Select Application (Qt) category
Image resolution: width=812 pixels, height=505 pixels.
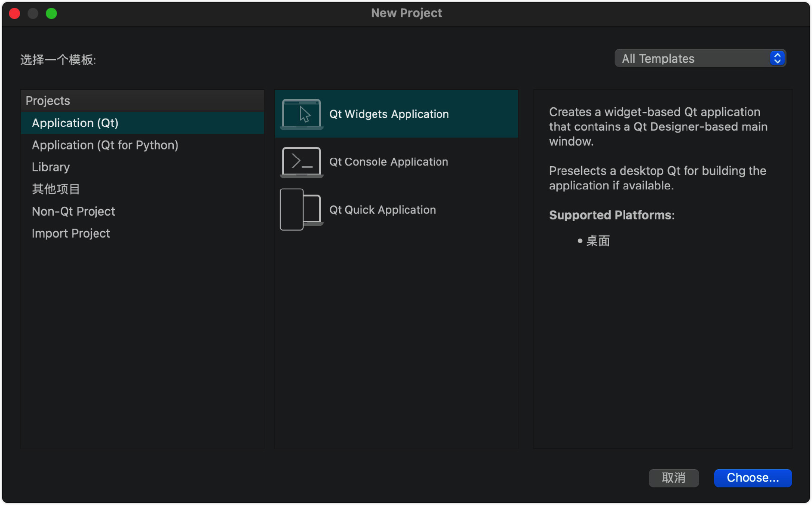(x=75, y=123)
